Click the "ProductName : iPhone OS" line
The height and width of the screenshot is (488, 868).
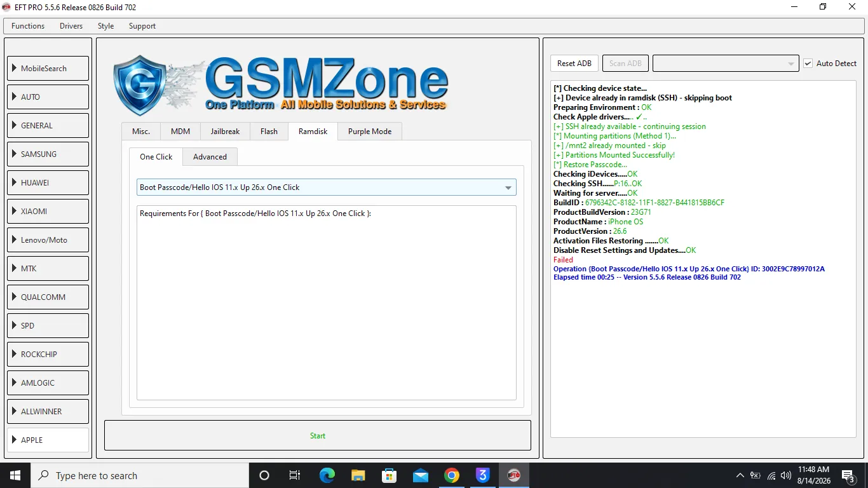click(598, 222)
